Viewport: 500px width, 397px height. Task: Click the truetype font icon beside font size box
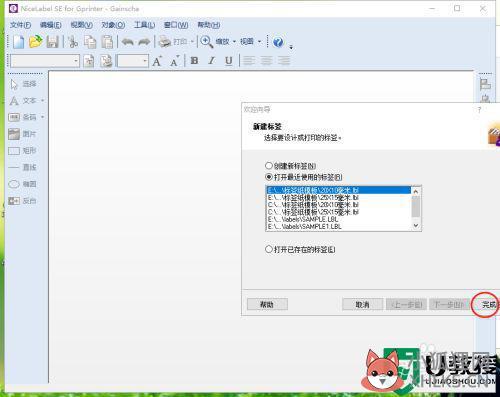coord(106,61)
